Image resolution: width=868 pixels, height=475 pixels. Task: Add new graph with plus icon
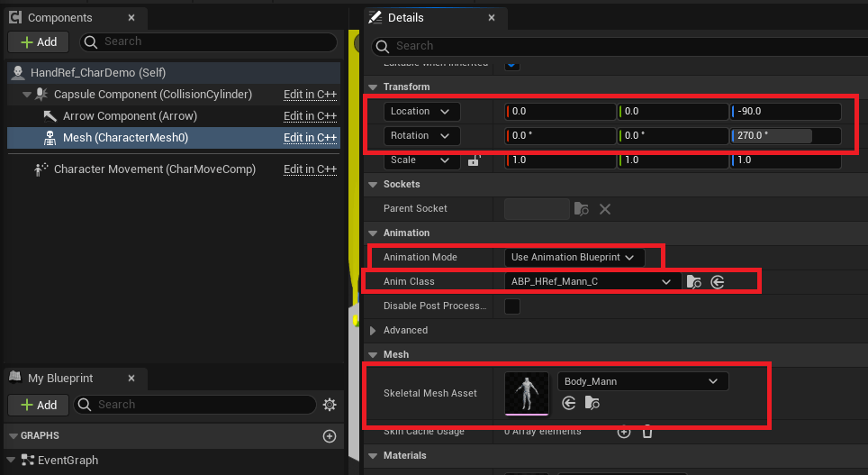330,436
